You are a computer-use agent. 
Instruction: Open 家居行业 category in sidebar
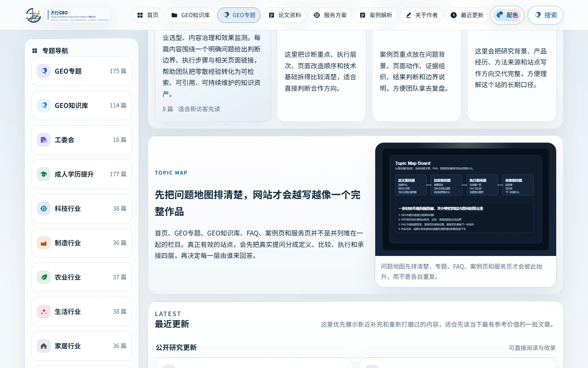tap(82, 346)
